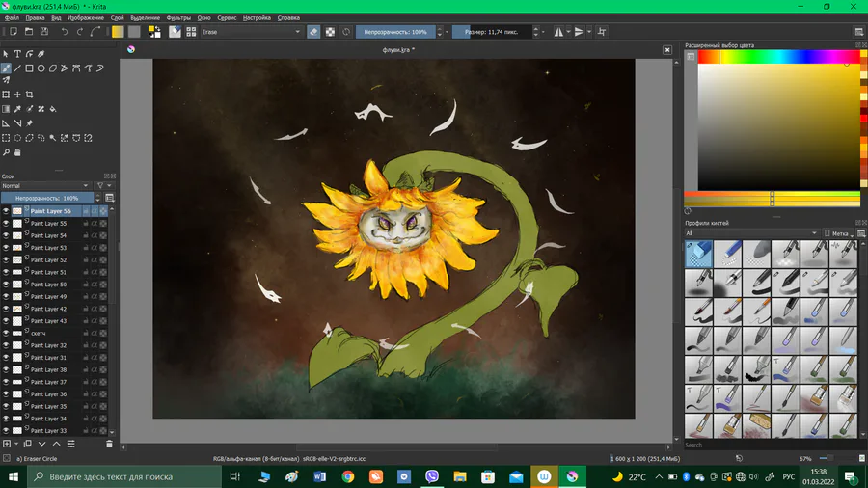Activate the Zoom magnifier tool
The image size is (868, 488).
tap(6, 152)
